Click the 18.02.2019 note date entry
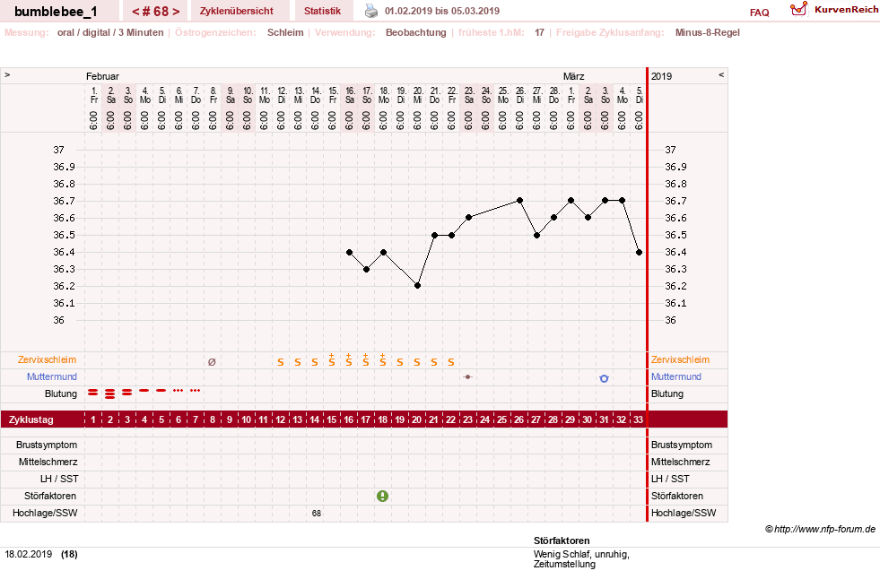Image resolution: width=880 pixels, height=588 pixels. (x=29, y=554)
